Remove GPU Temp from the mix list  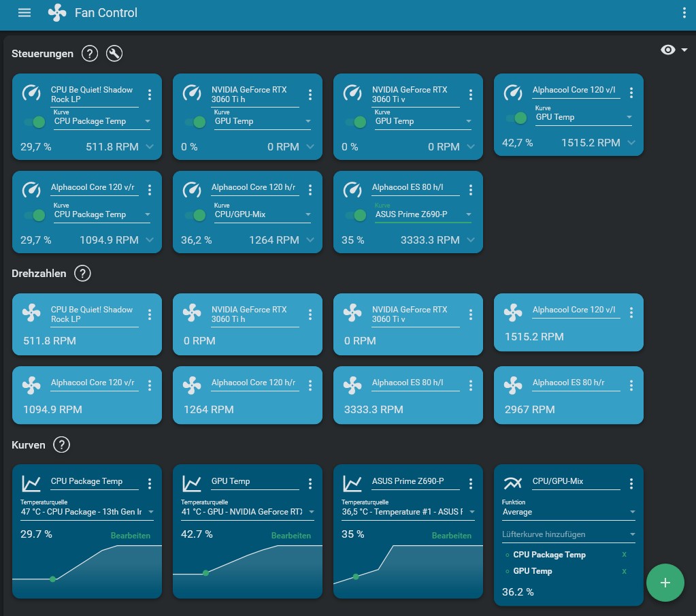tap(624, 571)
